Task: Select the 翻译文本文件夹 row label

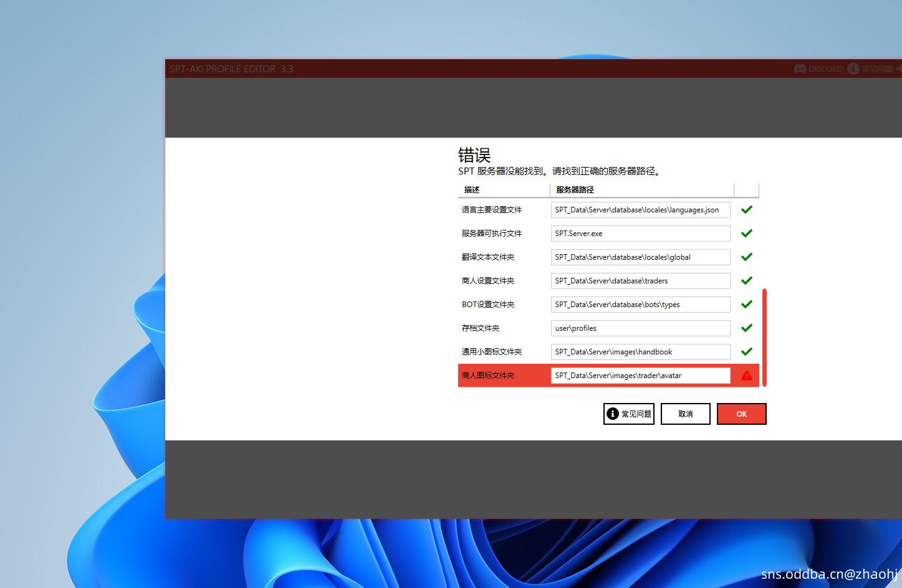Action: click(x=488, y=257)
